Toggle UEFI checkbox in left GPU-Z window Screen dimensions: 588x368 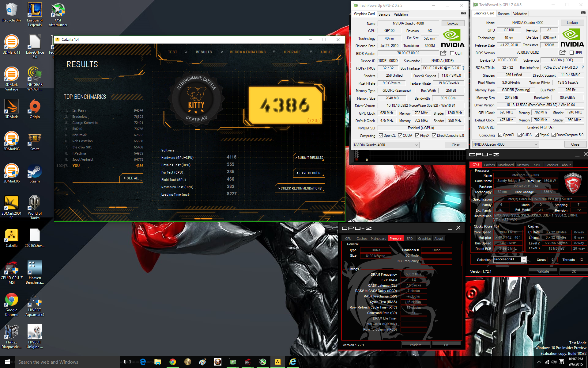point(452,53)
